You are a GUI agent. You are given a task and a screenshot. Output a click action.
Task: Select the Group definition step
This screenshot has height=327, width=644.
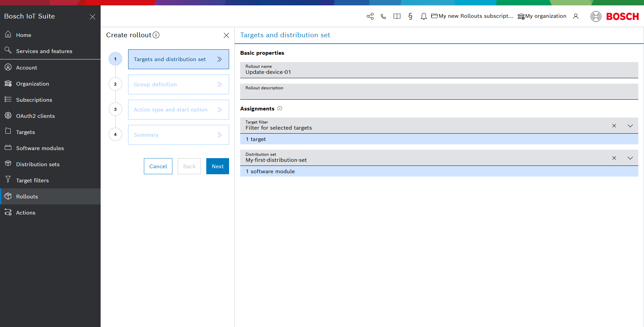point(178,85)
